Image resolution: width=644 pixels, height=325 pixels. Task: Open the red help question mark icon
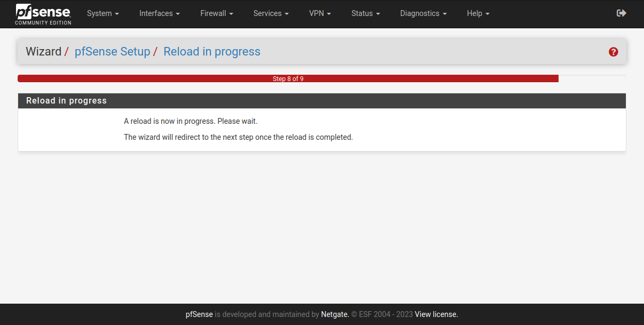coord(613,52)
